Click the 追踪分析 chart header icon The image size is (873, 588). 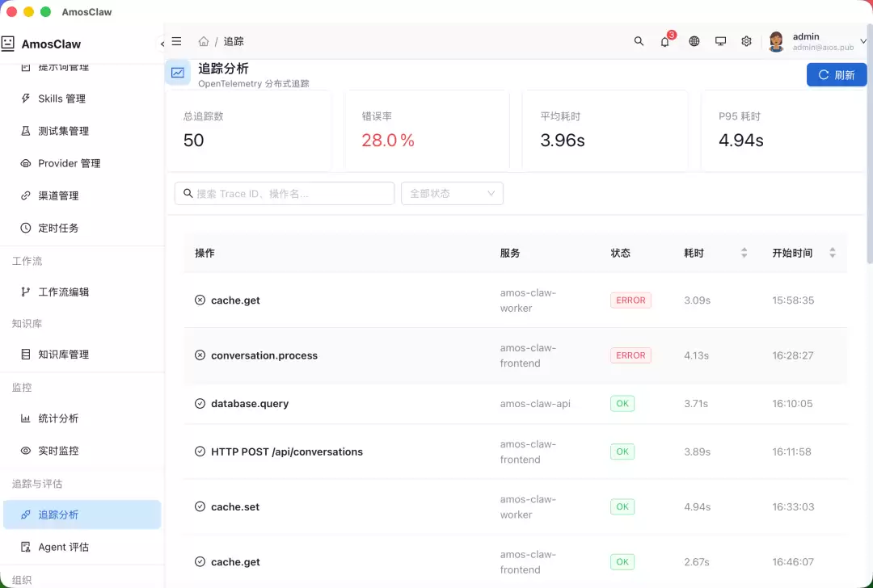178,73
